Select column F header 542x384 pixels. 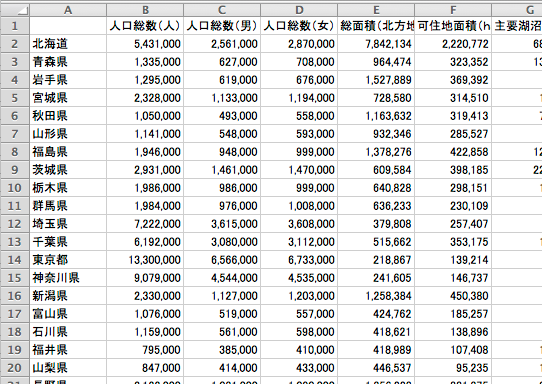pos(453,10)
